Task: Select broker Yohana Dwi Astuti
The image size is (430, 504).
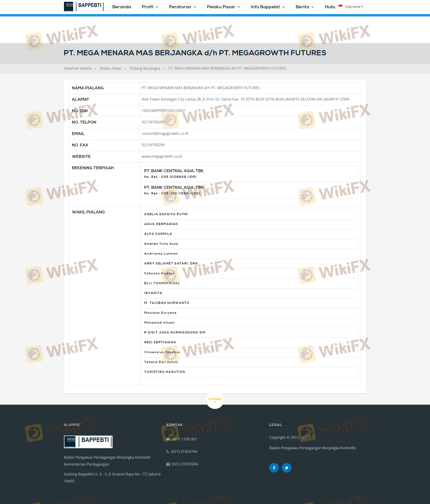Action: 250,362
